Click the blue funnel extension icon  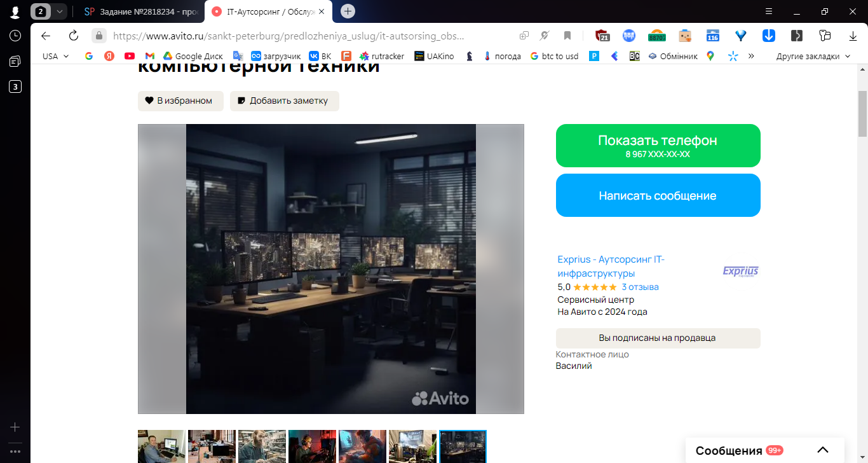(741, 36)
